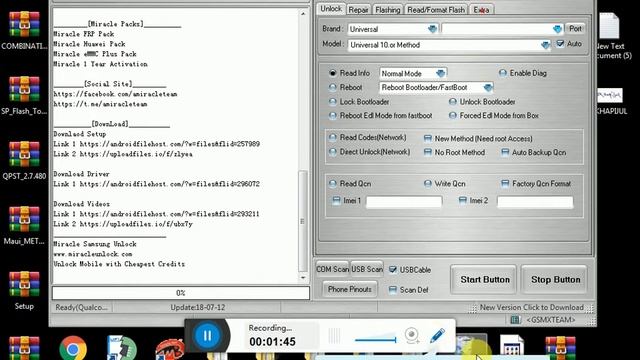Switch to the Repair tab
640x360 pixels.
[x=358, y=10]
